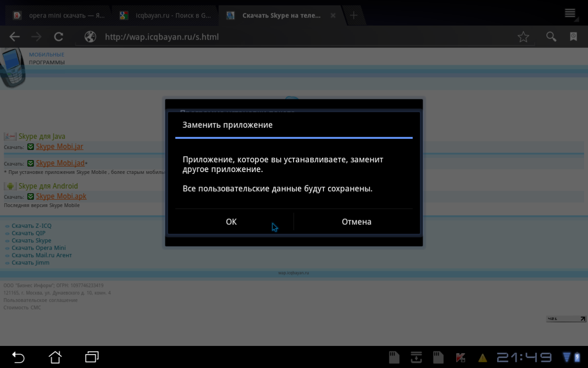Open the 'Стоимость СМС' link

[x=22, y=308]
